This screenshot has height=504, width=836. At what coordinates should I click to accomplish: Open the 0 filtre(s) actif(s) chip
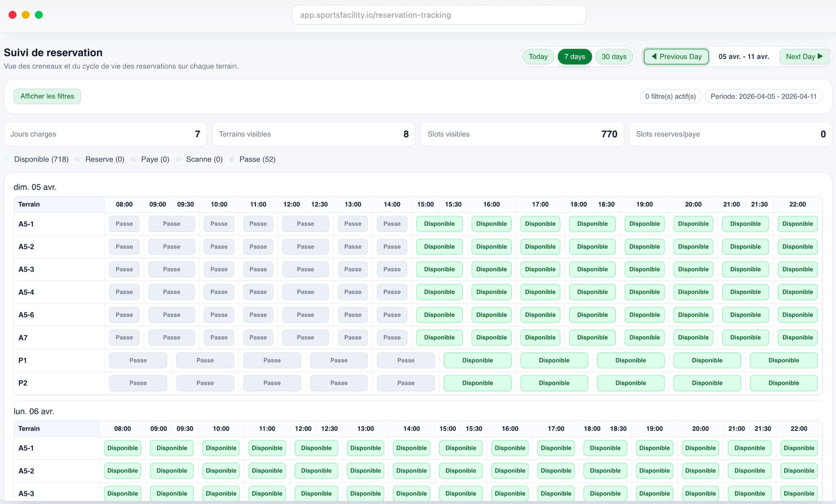coord(670,96)
